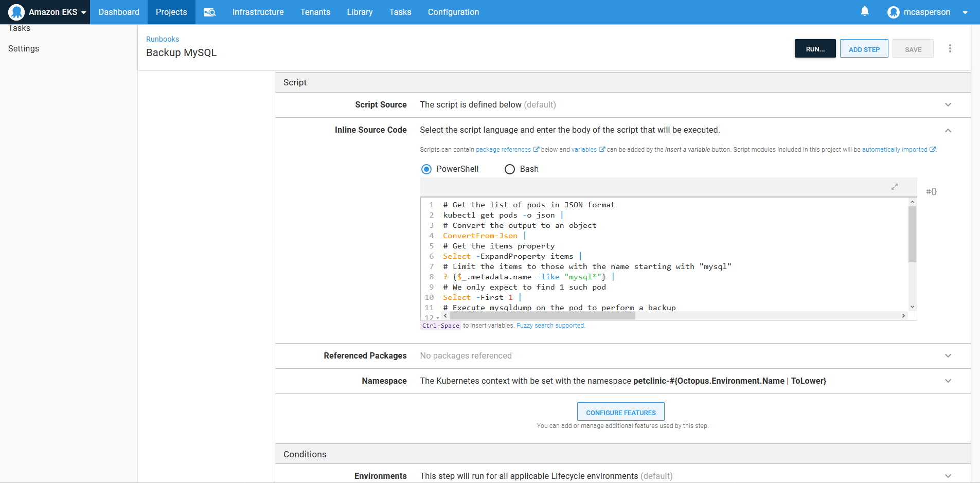Click the 'Select -First 1' code line
The width and height of the screenshot is (980, 483).
(482, 297)
